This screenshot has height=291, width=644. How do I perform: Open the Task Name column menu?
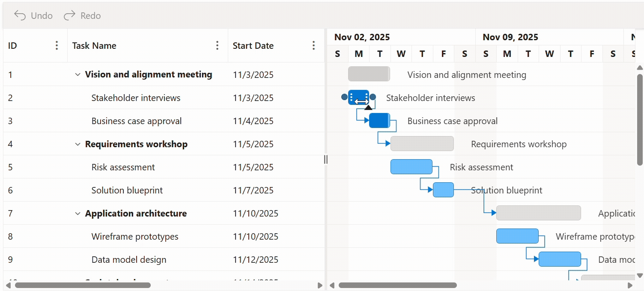[x=218, y=45]
